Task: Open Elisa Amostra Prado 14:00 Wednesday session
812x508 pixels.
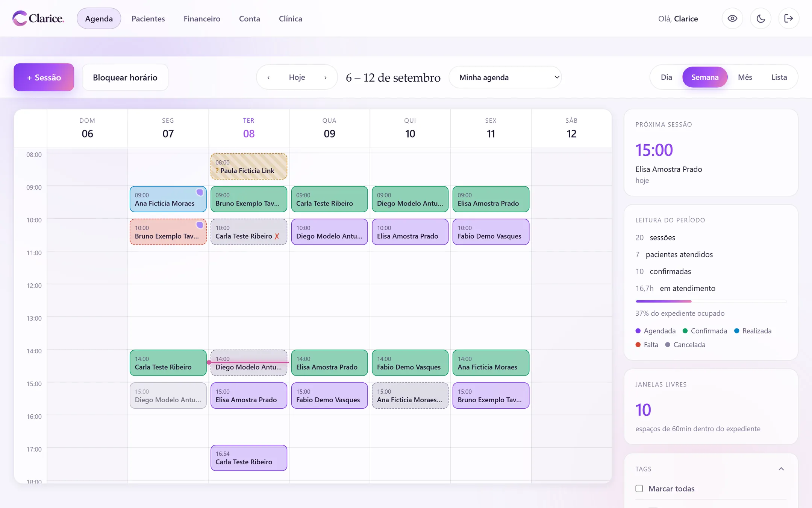Action: tap(329, 363)
